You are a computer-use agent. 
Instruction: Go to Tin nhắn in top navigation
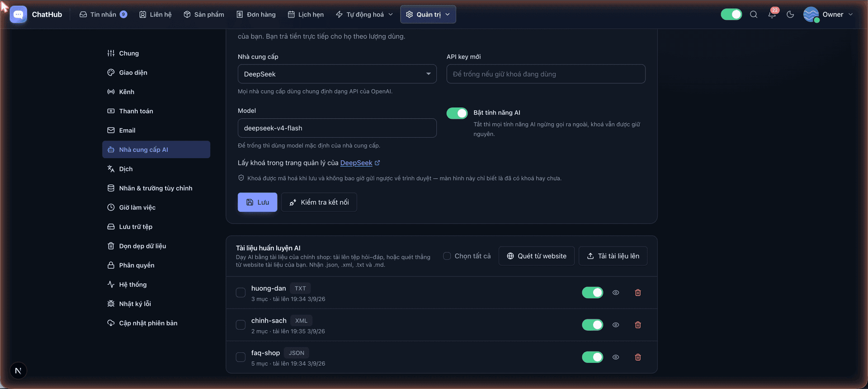coord(103,14)
